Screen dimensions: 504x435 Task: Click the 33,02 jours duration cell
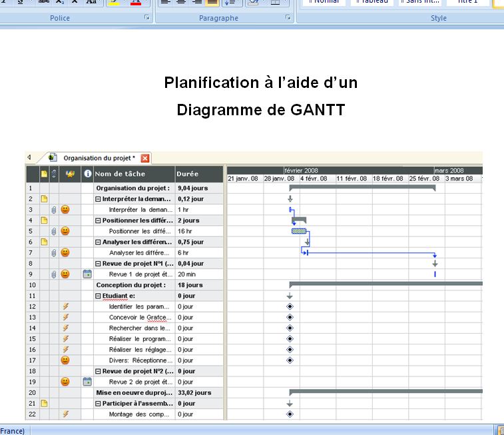[199, 392]
